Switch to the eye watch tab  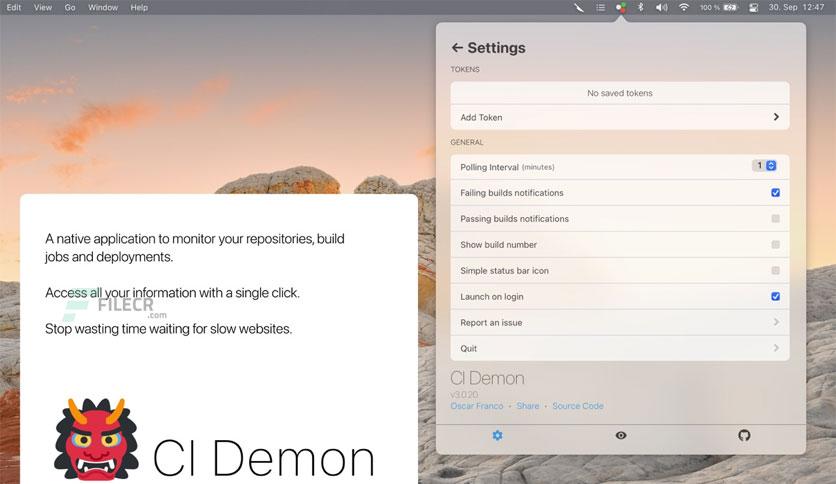pos(621,435)
